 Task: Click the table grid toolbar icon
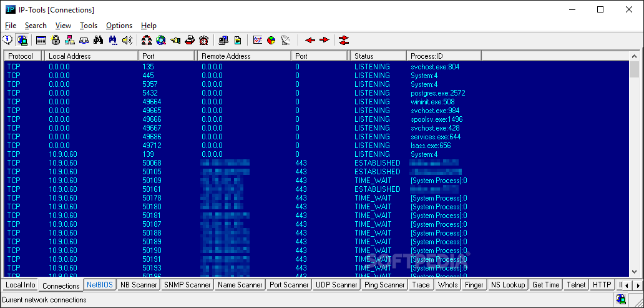pyautogui.click(x=41, y=40)
